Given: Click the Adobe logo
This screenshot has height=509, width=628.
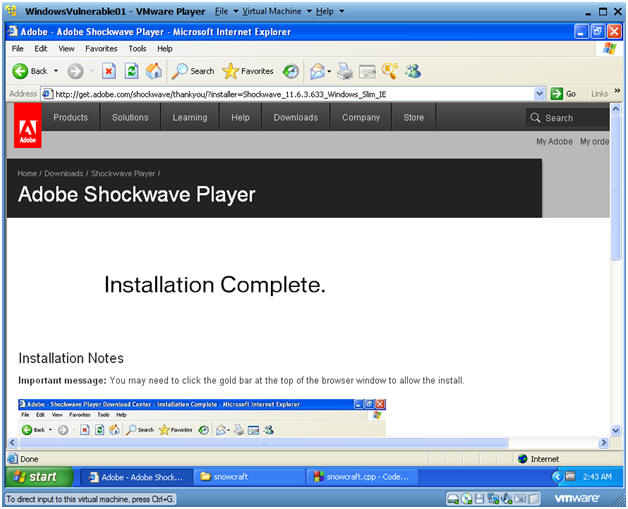Looking at the screenshot, I should point(28,126).
